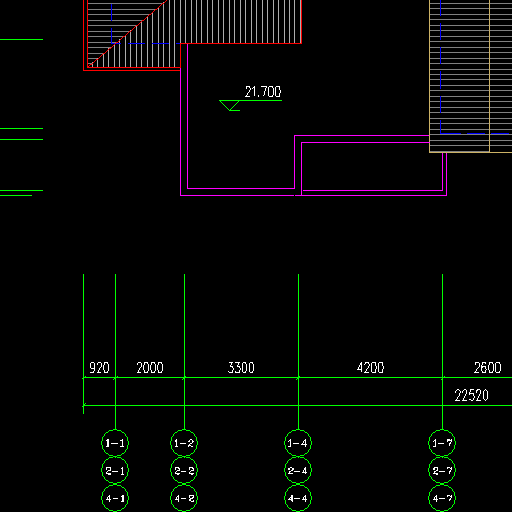Image resolution: width=512 pixels, height=512 pixels.
Task: Pick the 4-2 axis grid bubble
Action: [x=184, y=498]
